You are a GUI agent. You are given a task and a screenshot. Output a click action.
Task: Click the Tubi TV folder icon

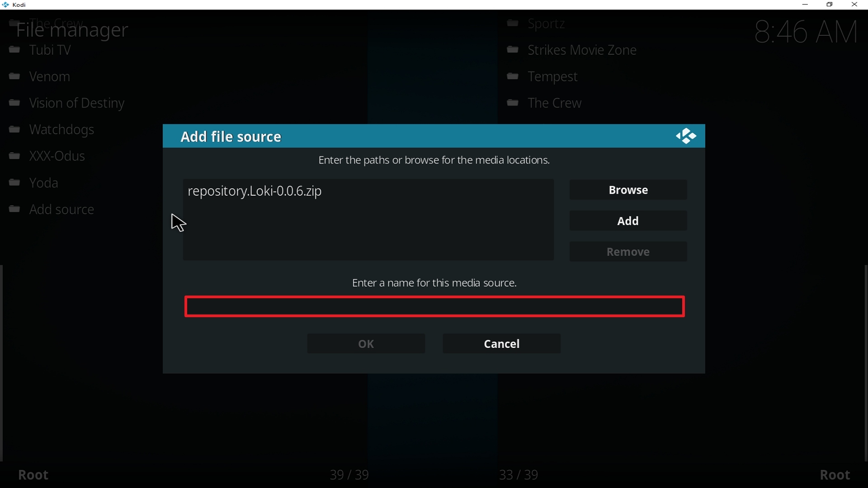(x=15, y=50)
